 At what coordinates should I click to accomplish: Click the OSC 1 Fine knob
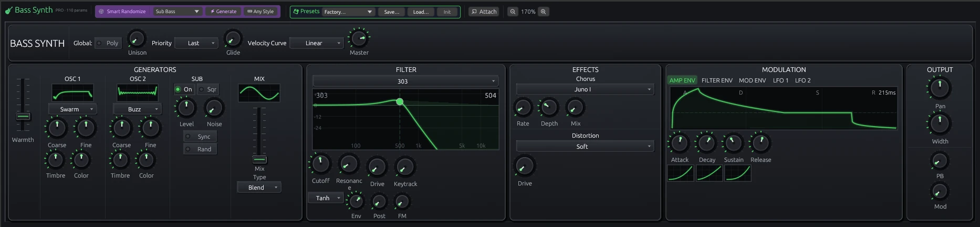coord(86,128)
